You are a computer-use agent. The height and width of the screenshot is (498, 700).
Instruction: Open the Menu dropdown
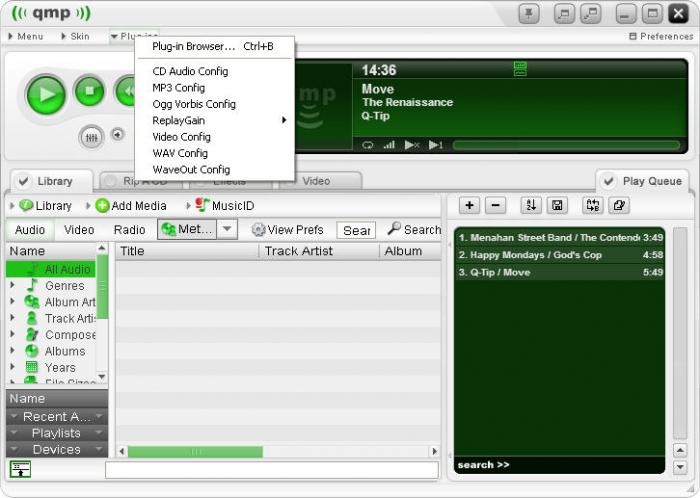26,36
